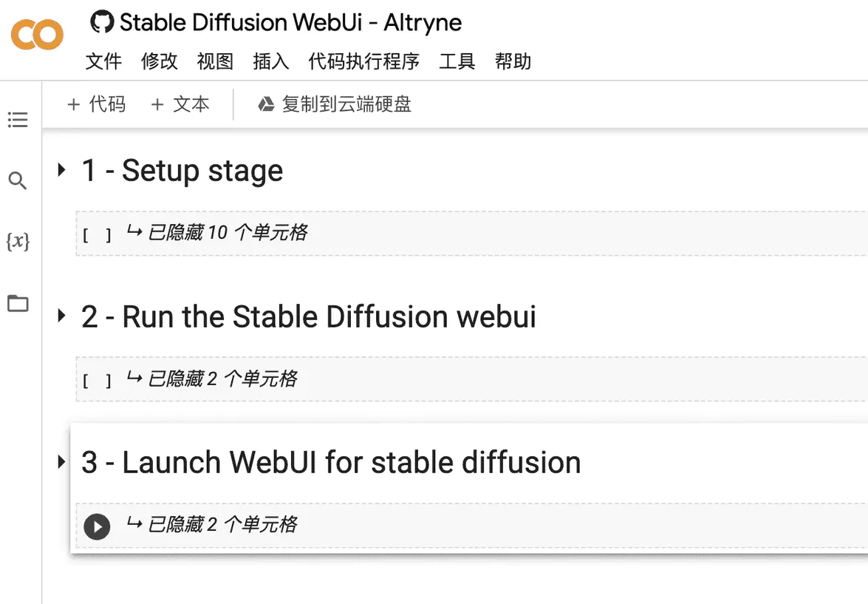
Task: Add a new text cell with + 文本
Action: 180,104
